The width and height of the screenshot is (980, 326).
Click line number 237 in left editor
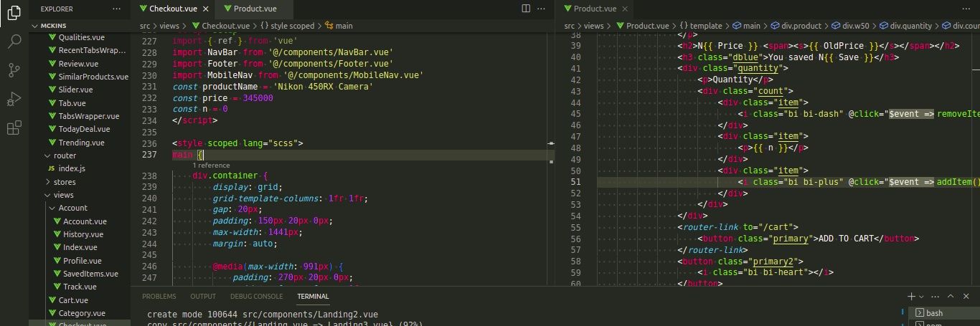(x=149, y=155)
